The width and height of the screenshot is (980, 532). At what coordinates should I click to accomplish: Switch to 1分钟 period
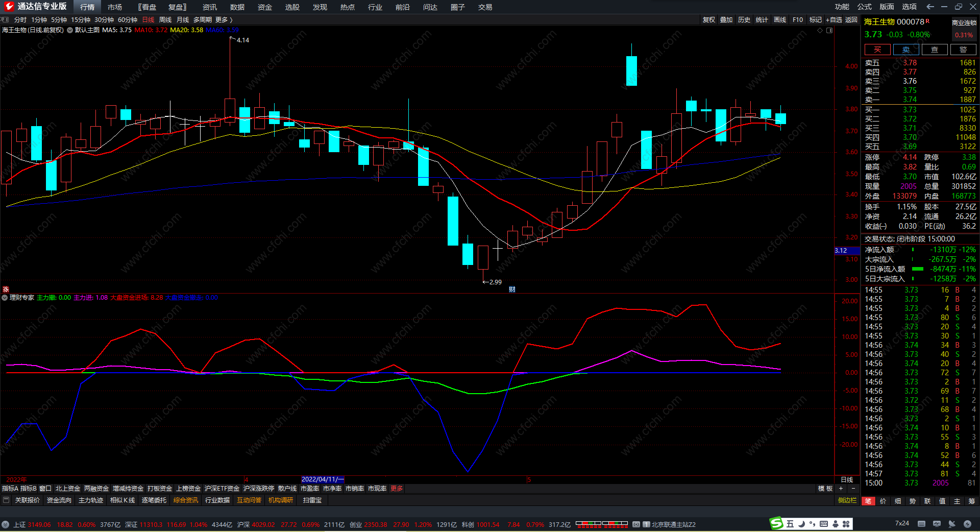39,19
